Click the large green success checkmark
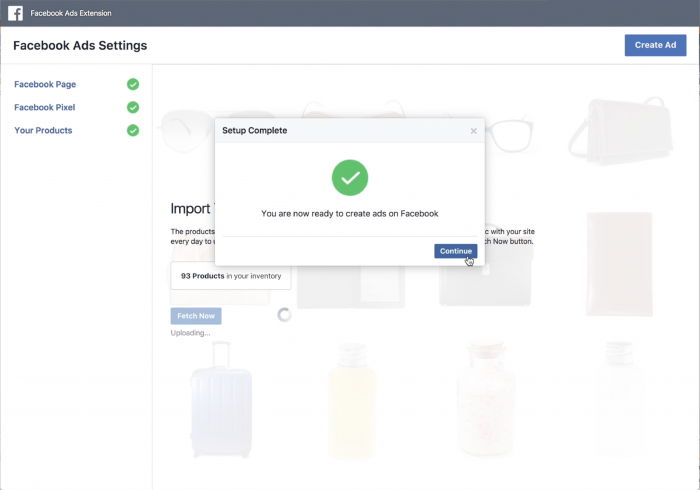The image size is (700, 490). 350,178
